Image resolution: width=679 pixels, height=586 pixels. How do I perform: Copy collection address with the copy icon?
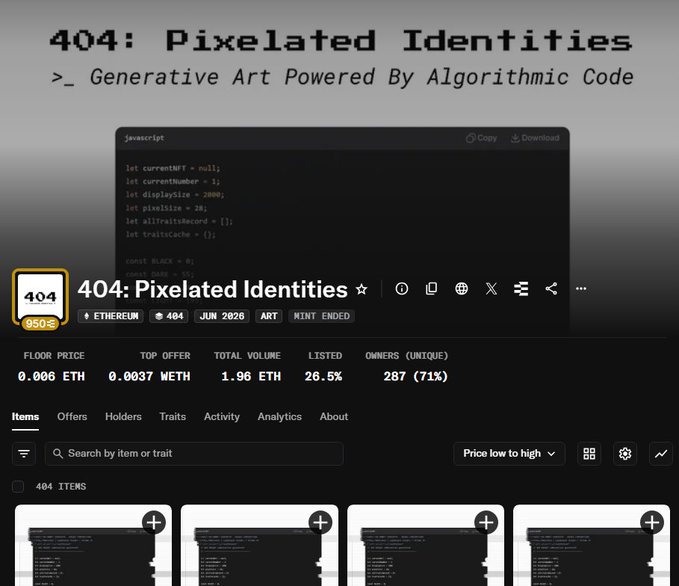431,288
